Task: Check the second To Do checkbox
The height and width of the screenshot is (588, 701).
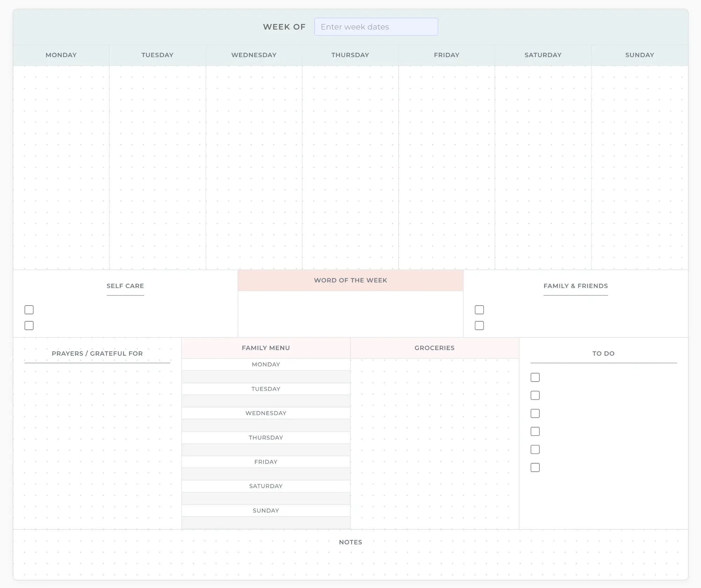Action: point(535,395)
